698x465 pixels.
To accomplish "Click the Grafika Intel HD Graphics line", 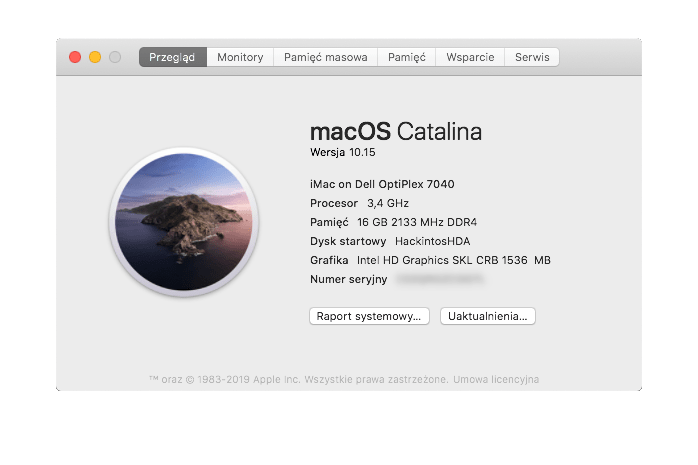I will coord(430,260).
